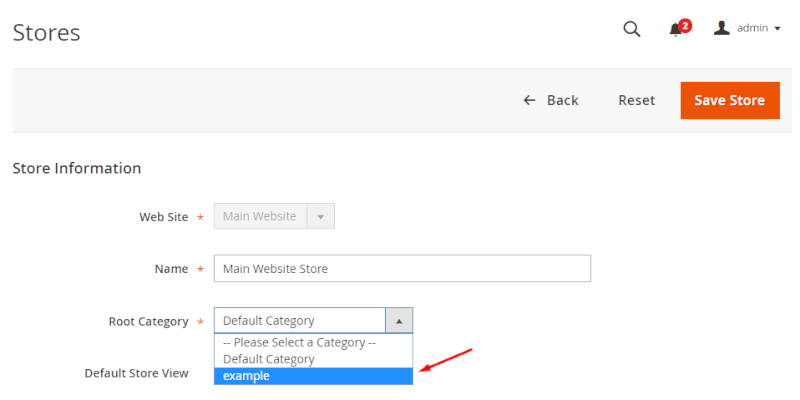Screen dimensions: 800x400
Task: Click the Root Category field label
Action: 148,321
